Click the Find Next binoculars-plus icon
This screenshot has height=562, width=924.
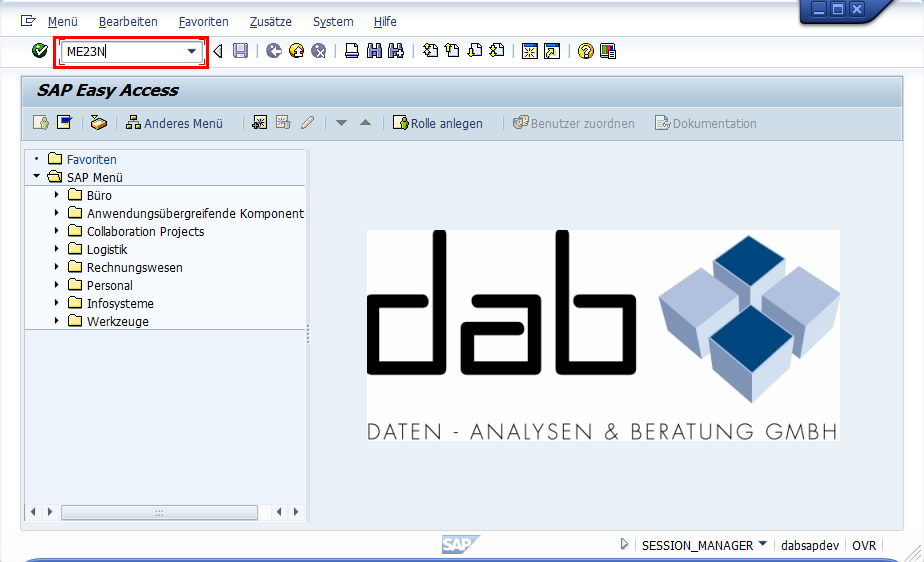[x=396, y=51]
